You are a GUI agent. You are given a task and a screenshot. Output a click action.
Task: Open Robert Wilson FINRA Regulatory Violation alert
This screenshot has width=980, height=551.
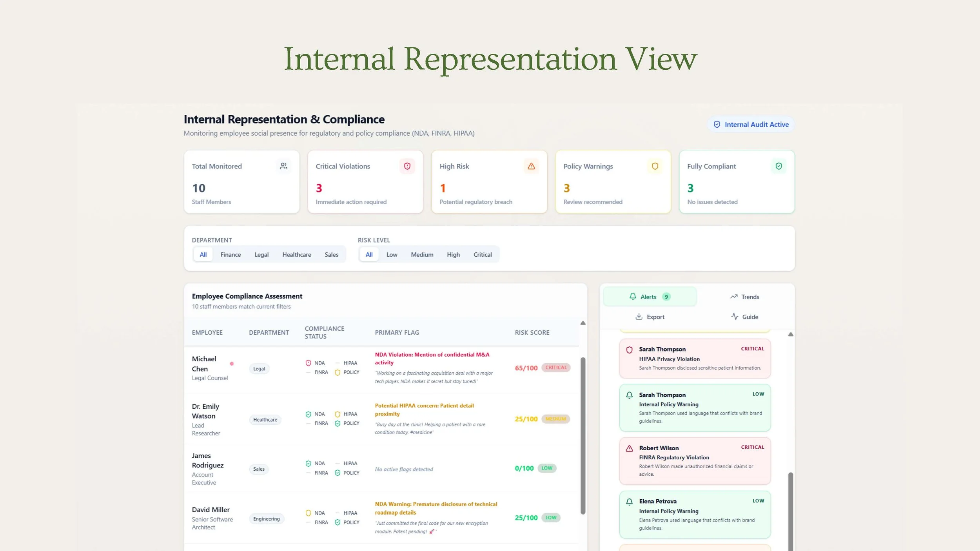click(695, 461)
